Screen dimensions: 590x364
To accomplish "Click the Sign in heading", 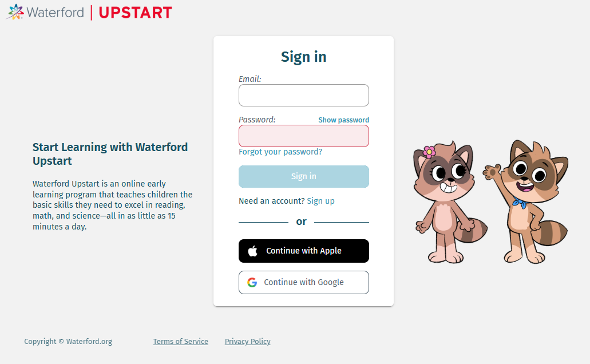I will (303, 57).
